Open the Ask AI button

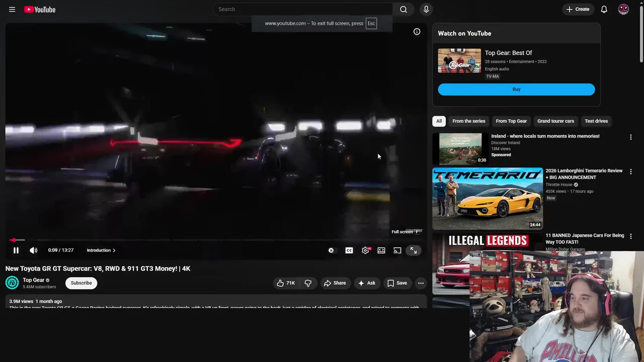[x=366, y=283]
